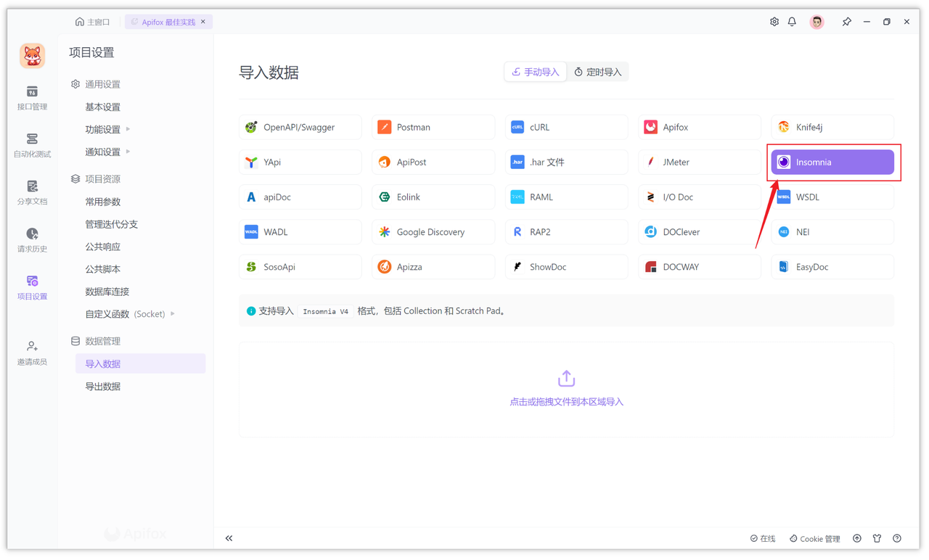929x560 pixels.
Task: Click the user avatar
Action: click(x=817, y=22)
